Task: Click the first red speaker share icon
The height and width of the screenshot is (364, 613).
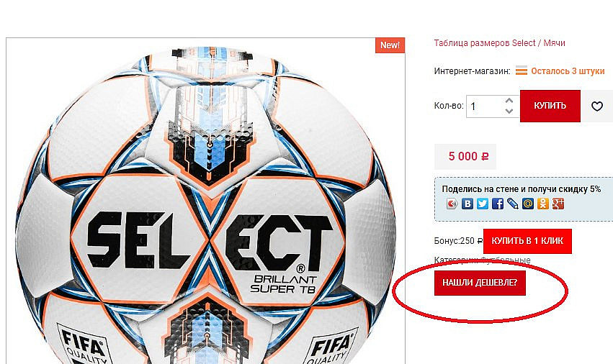Action: (452, 204)
